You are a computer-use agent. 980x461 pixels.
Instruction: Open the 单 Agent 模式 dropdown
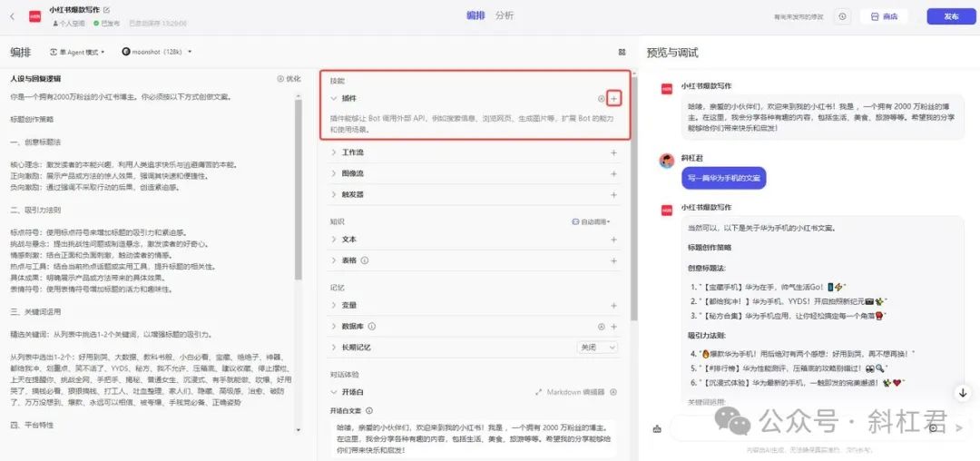coord(77,53)
